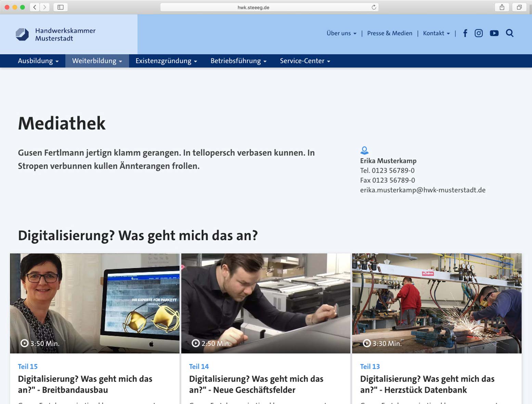Expand the Über uns dropdown
The image size is (532, 404).
coord(341,33)
